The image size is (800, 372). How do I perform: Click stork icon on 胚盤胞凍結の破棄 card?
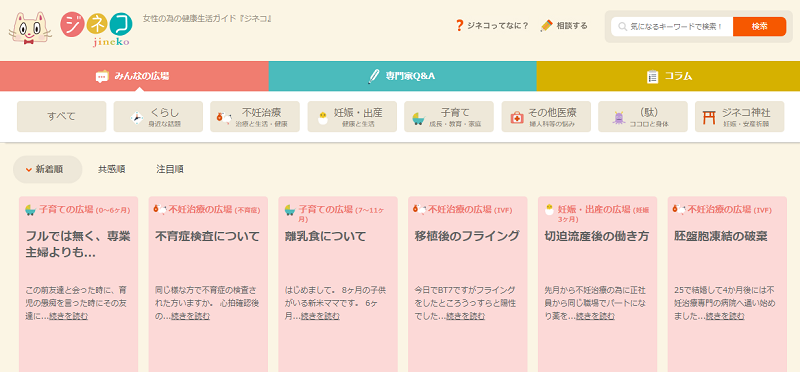pos(679,209)
